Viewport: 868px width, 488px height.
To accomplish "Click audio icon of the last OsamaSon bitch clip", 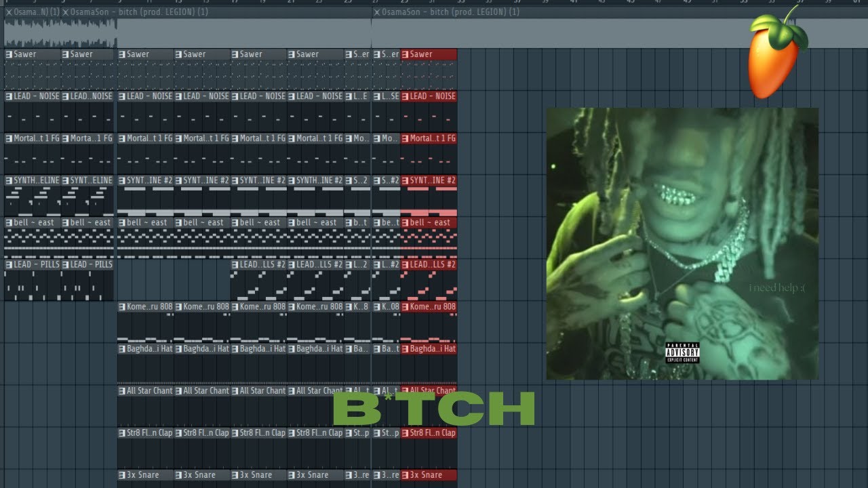I will tap(376, 12).
